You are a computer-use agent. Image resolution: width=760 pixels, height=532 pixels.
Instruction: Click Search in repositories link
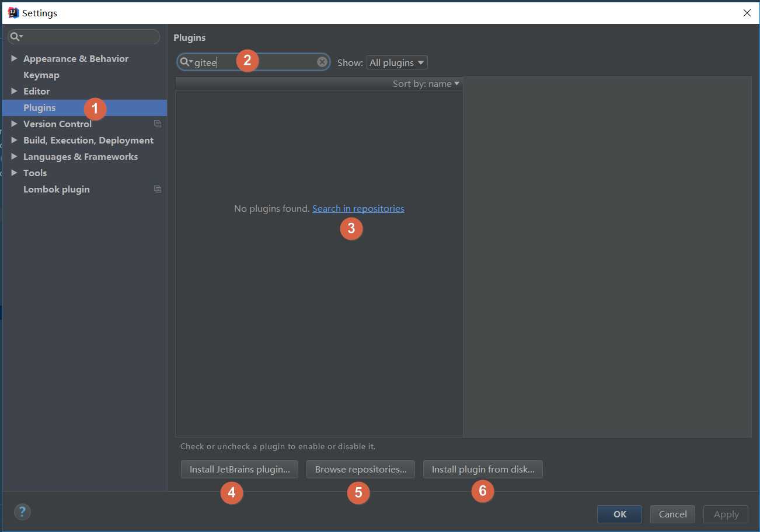(358, 208)
